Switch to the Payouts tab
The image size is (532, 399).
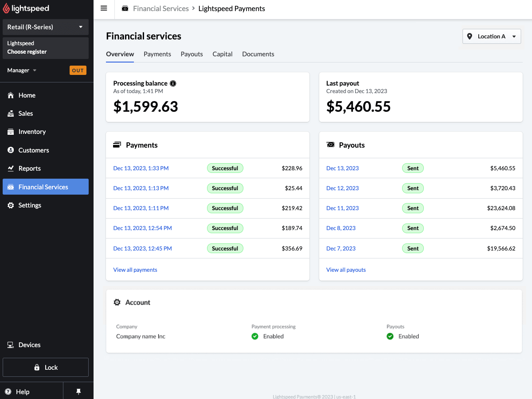(x=192, y=54)
